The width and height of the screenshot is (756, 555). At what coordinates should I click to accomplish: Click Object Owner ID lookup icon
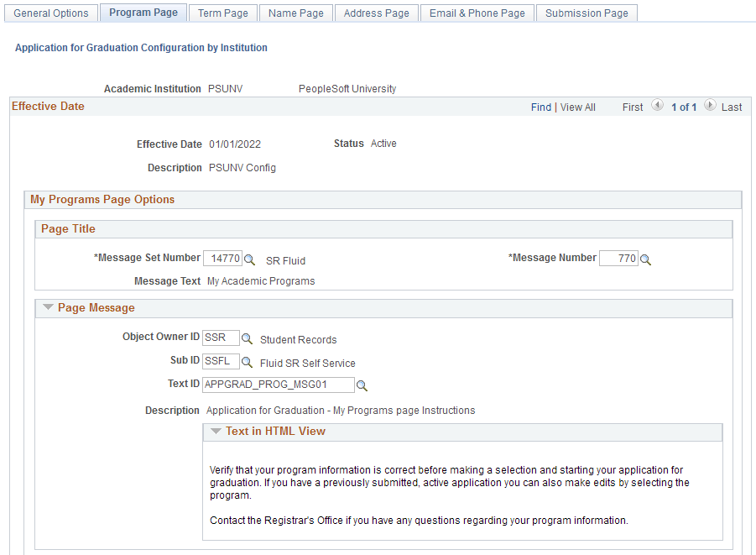pos(247,338)
